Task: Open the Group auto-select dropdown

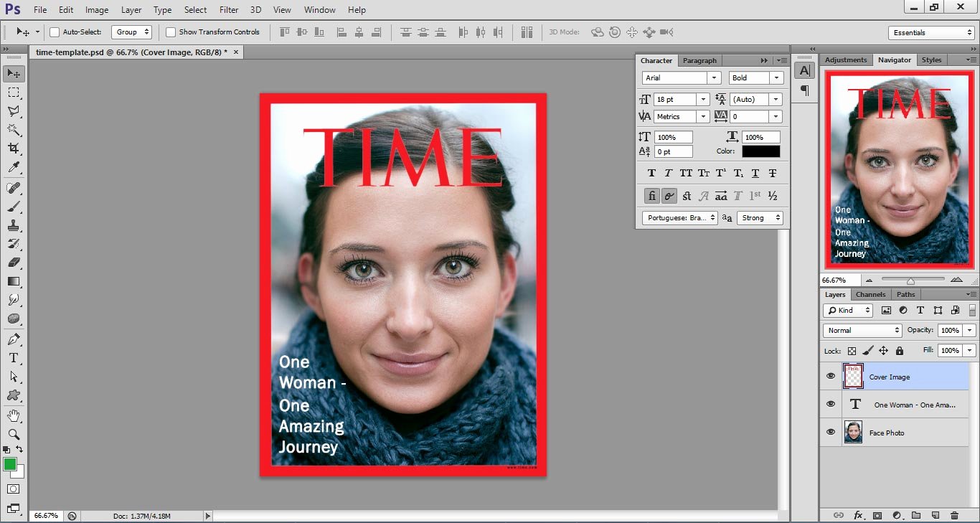Action: tap(132, 32)
